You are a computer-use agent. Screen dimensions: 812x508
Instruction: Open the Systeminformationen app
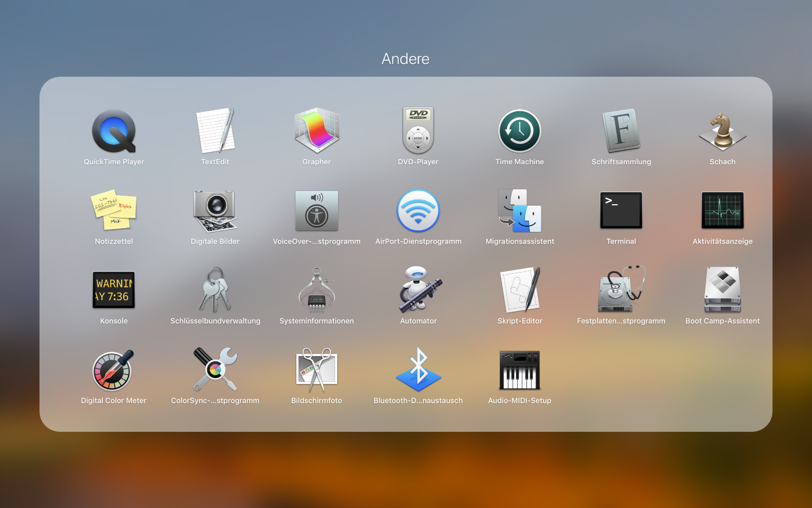(x=317, y=290)
